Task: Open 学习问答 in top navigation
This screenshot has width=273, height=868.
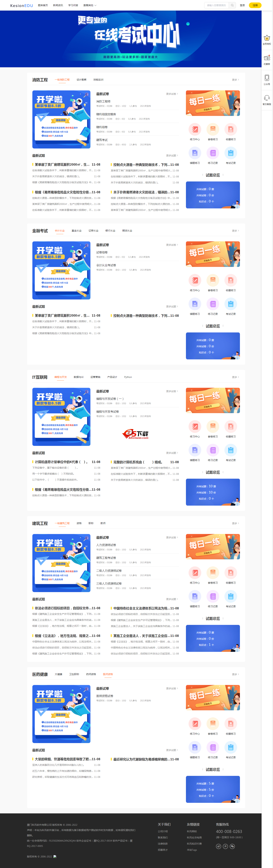Action: (x=73, y=5)
